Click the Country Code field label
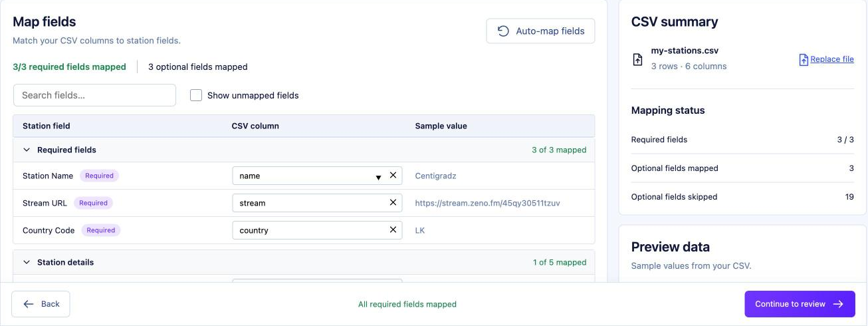Screen dimensions: 868x326 click(x=49, y=230)
